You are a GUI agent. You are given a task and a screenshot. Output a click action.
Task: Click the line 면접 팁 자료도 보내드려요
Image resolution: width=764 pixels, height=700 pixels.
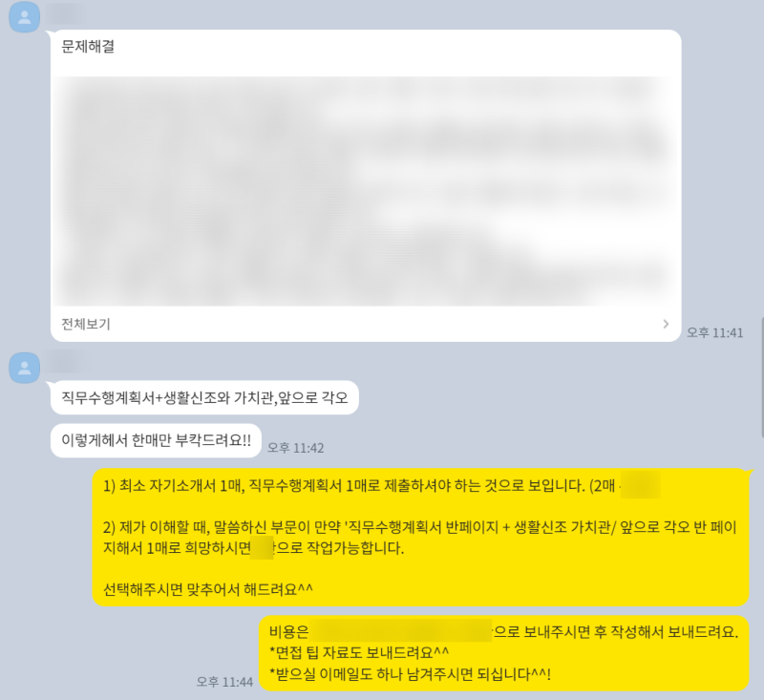[359, 652]
